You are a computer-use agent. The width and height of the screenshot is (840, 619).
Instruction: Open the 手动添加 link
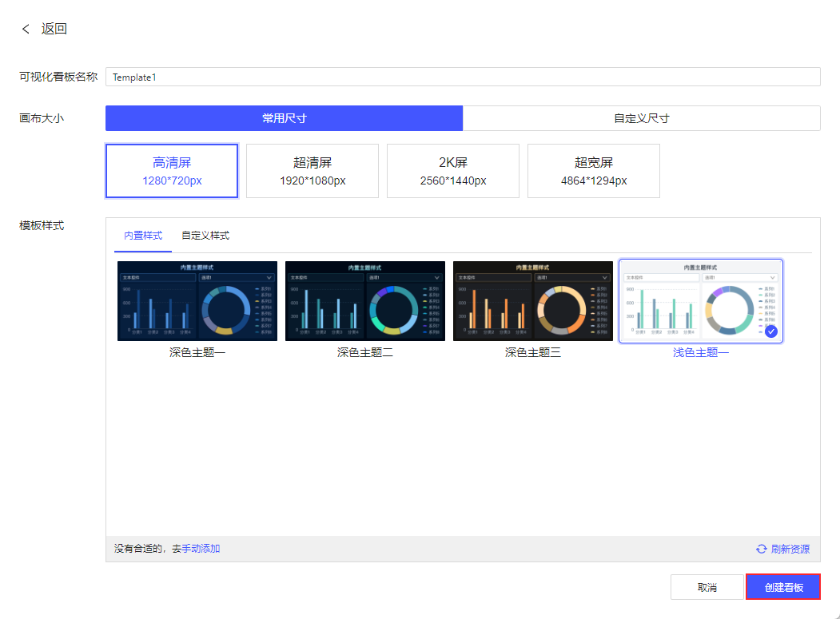pos(202,549)
